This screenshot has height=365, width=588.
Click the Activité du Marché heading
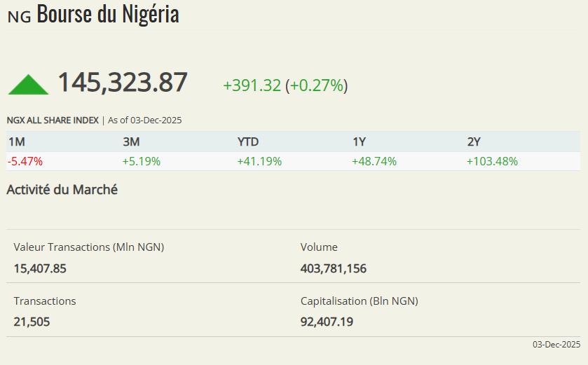(x=62, y=190)
